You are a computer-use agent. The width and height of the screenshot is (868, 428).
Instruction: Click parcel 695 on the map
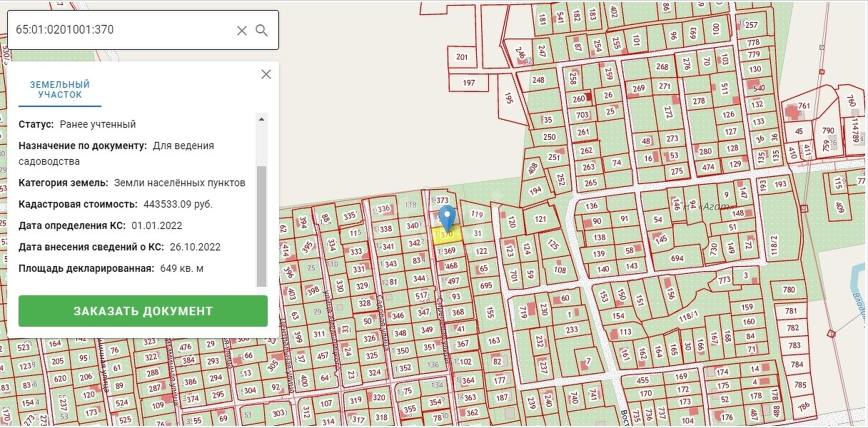click(486, 285)
